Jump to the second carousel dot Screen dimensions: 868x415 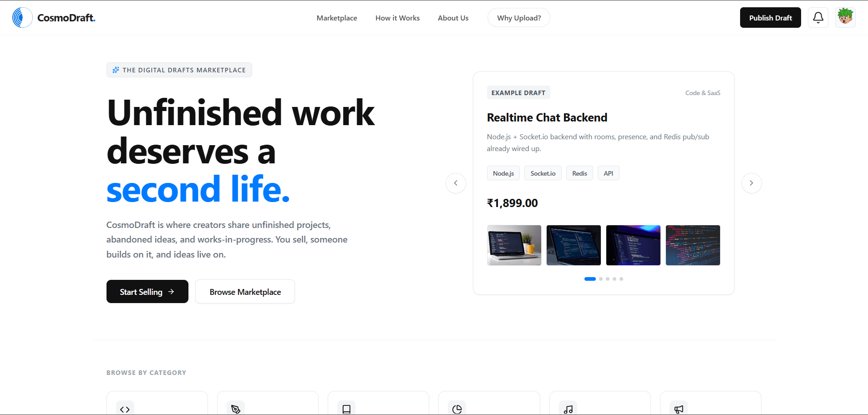tap(601, 279)
